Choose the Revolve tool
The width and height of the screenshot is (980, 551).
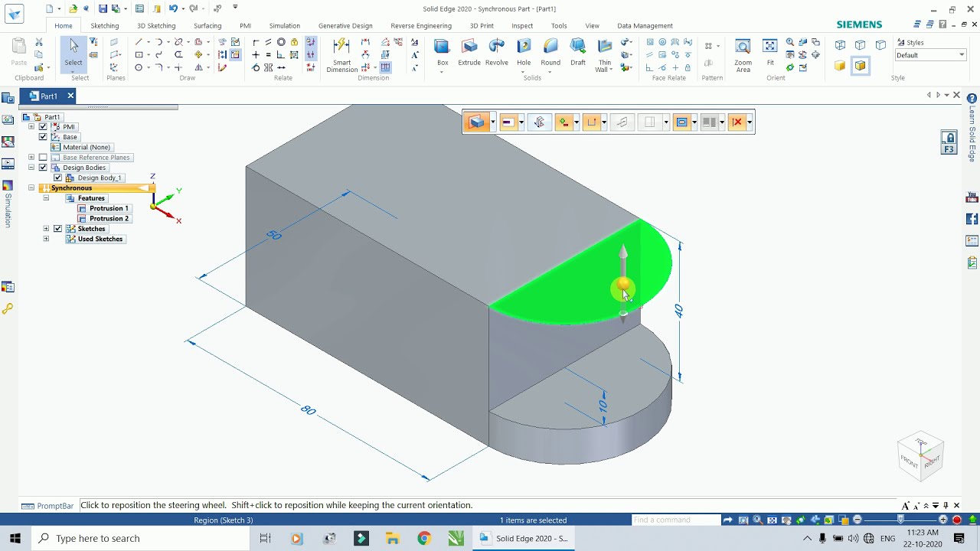(497, 52)
